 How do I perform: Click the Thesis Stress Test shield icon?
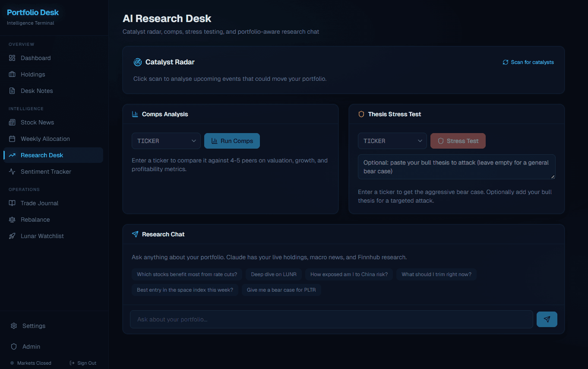pos(361,114)
